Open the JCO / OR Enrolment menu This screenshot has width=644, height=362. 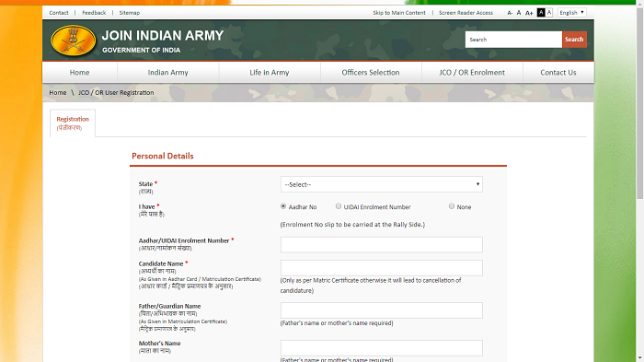(x=472, y=73)
